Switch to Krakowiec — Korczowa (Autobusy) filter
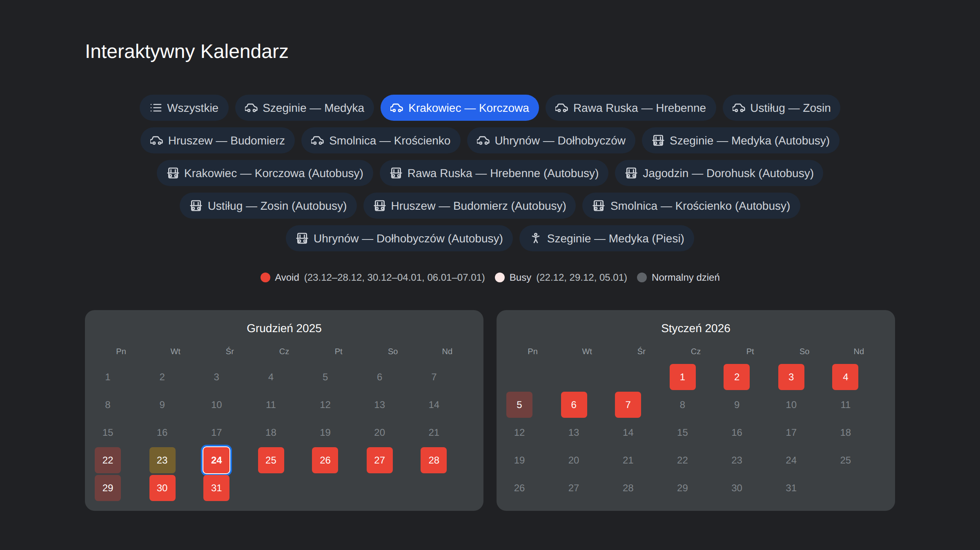The height and width of the screenshot is (550, 980). (265, 173)
